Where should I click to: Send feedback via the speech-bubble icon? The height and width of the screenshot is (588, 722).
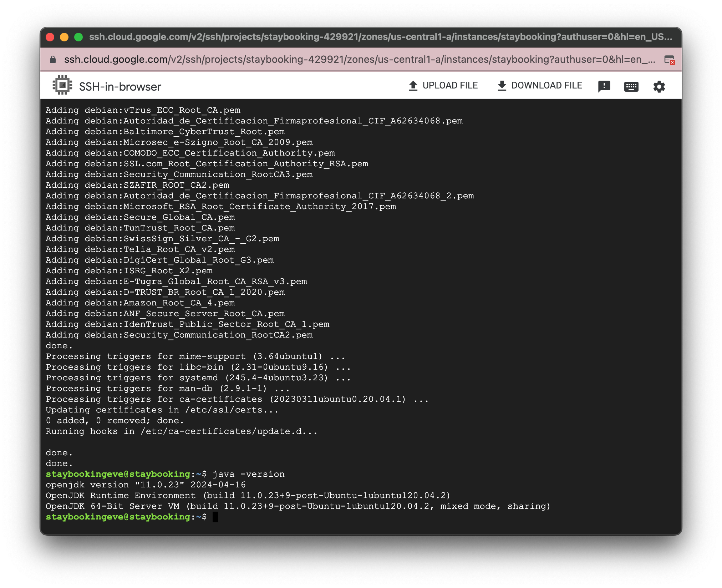point(604,86)
